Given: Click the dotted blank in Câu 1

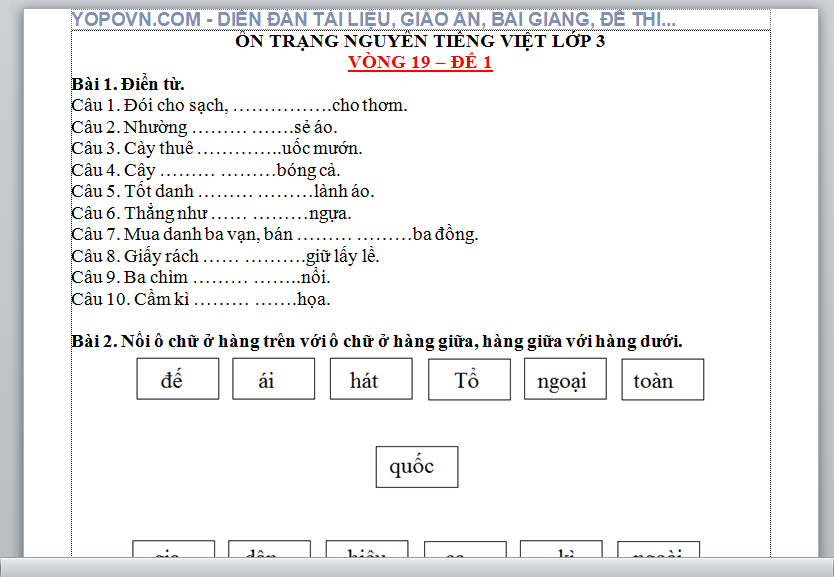Looking at the screenshot, I should [281, 106].
